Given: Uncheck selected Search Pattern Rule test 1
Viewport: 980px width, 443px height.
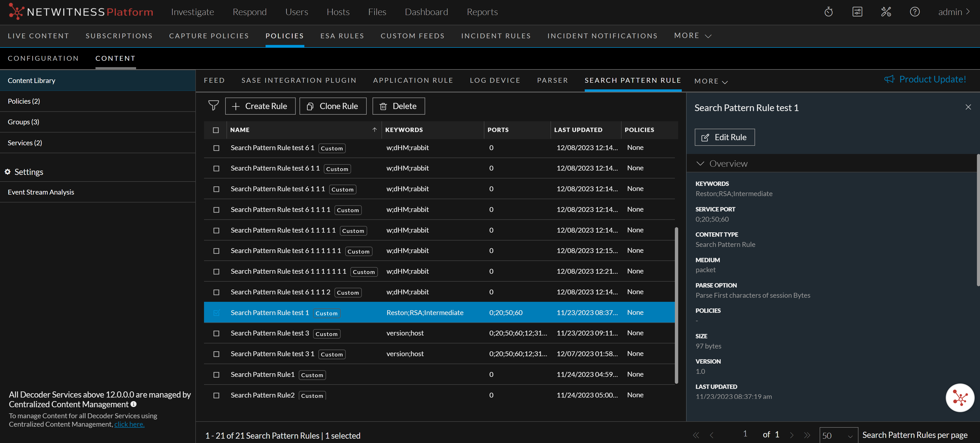Looking at the screenshot, I should 216,313.
